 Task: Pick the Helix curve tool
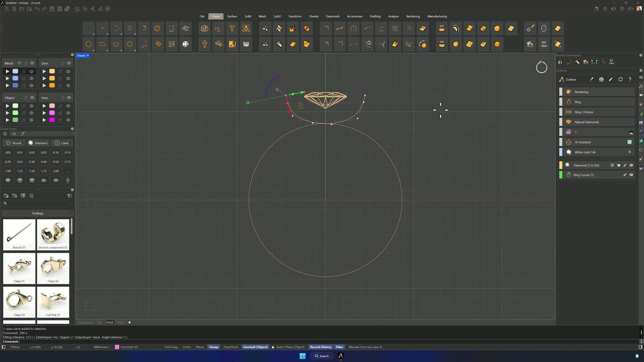(x=158, y=44)
